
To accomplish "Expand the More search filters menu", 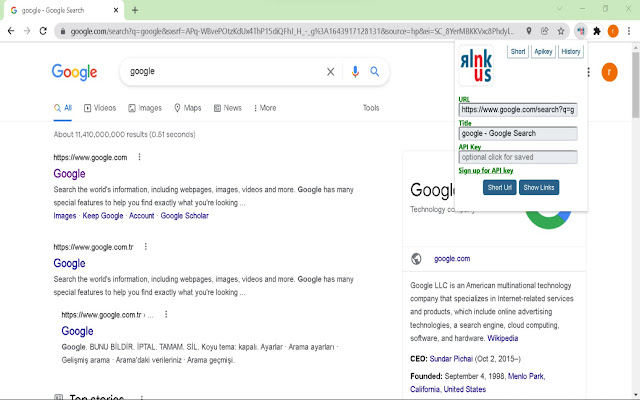I will click(264, 108).
